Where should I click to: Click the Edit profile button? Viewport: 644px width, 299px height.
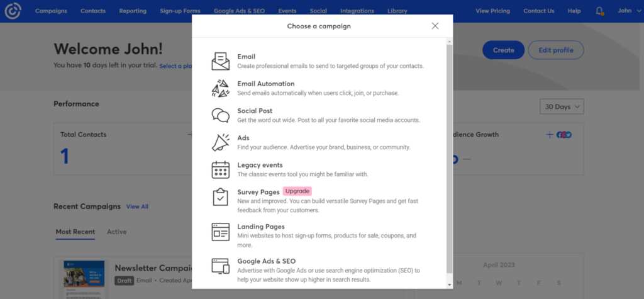[555, 50]
